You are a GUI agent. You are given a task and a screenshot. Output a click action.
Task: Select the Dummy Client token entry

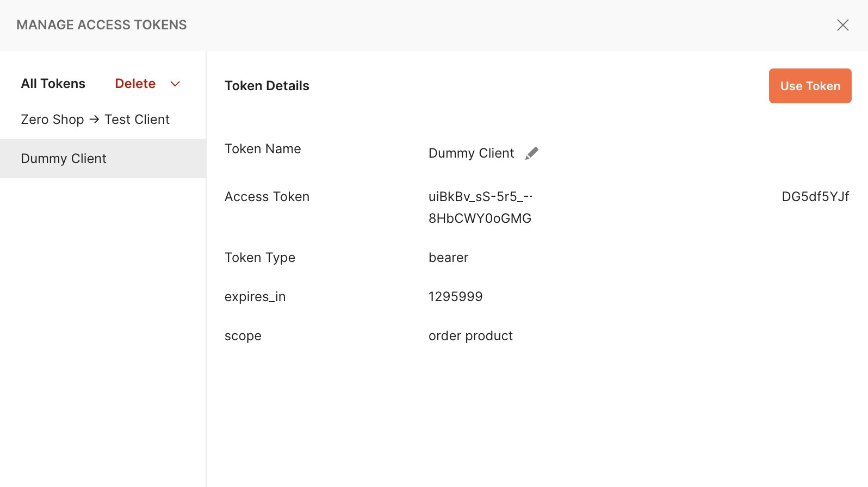tap(103, 159)
